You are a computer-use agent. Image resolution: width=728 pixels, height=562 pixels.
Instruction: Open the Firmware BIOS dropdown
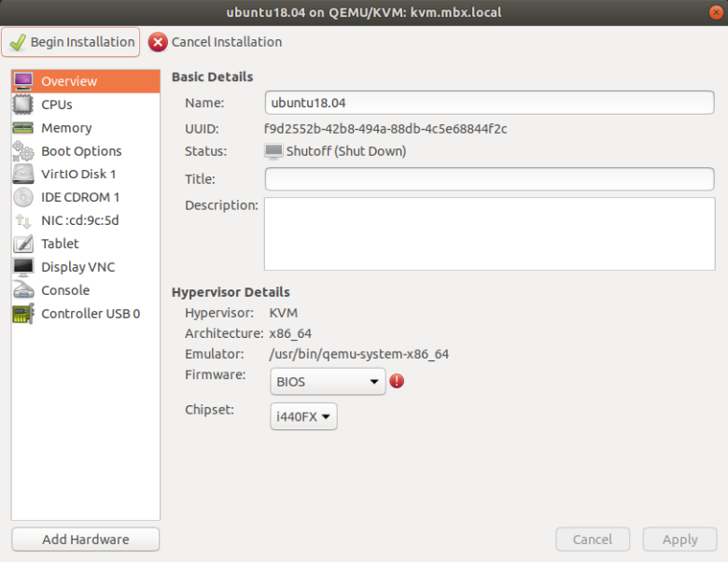328,382
